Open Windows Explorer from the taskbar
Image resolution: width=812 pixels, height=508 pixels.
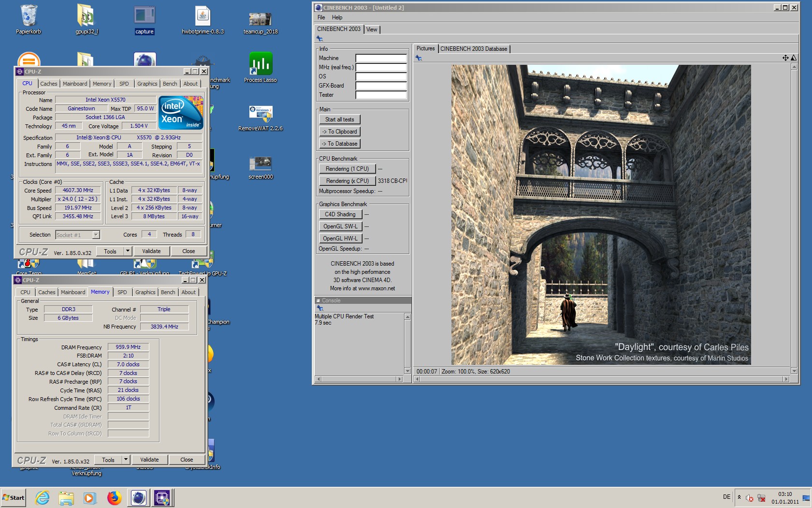pyautogui.click(x=66, y=498)
